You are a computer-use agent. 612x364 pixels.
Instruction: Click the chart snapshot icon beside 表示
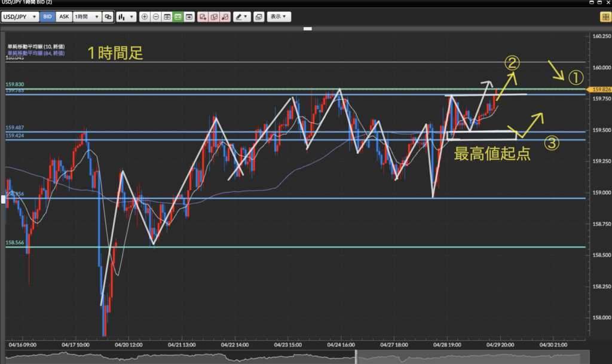[x=258, y=17]
